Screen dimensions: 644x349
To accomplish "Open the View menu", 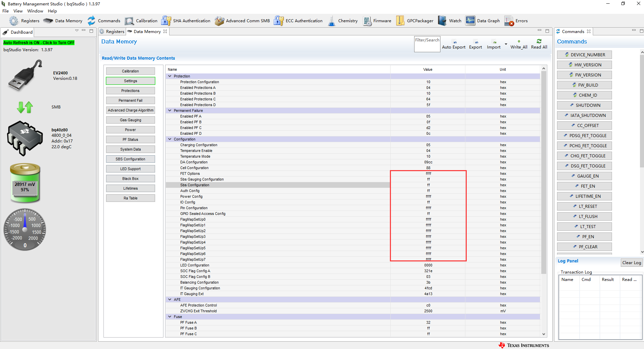I will pos(18,11).
